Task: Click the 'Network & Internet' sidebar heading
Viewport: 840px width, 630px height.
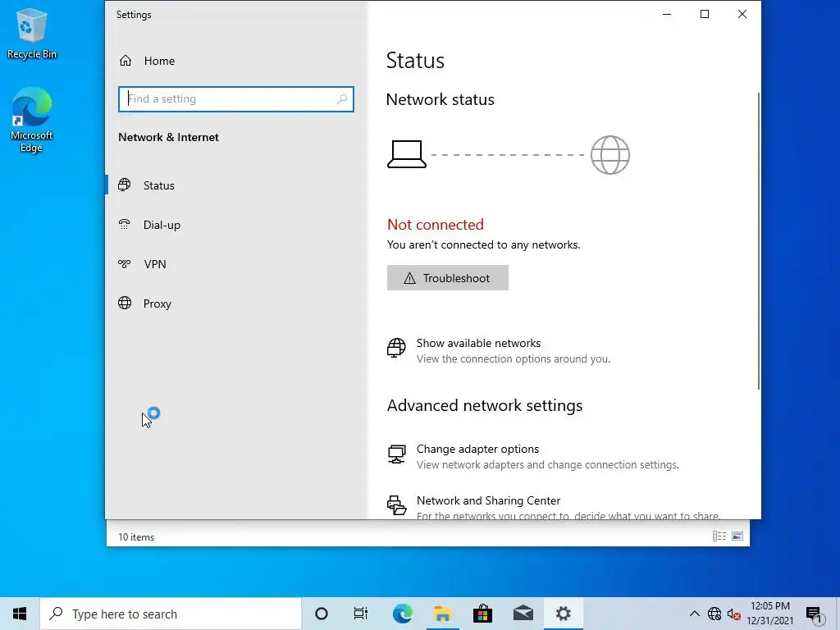Action: (x=168, y=137)
